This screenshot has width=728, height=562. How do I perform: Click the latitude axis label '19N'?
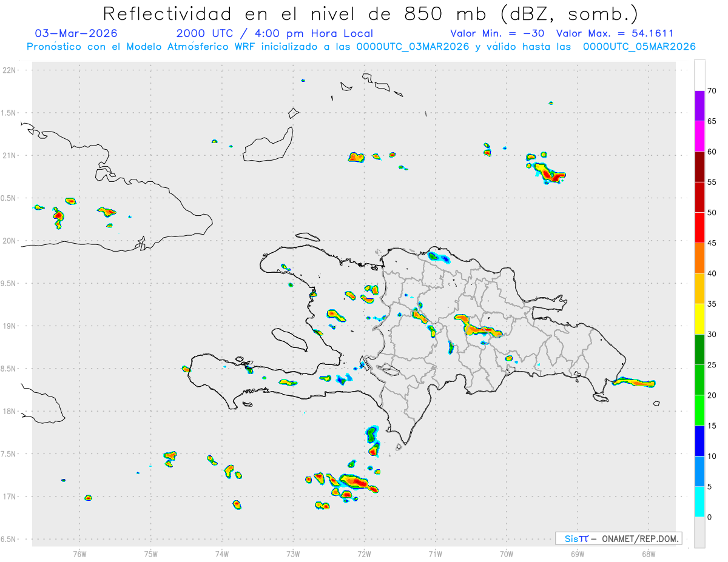[x=10, y=326]
